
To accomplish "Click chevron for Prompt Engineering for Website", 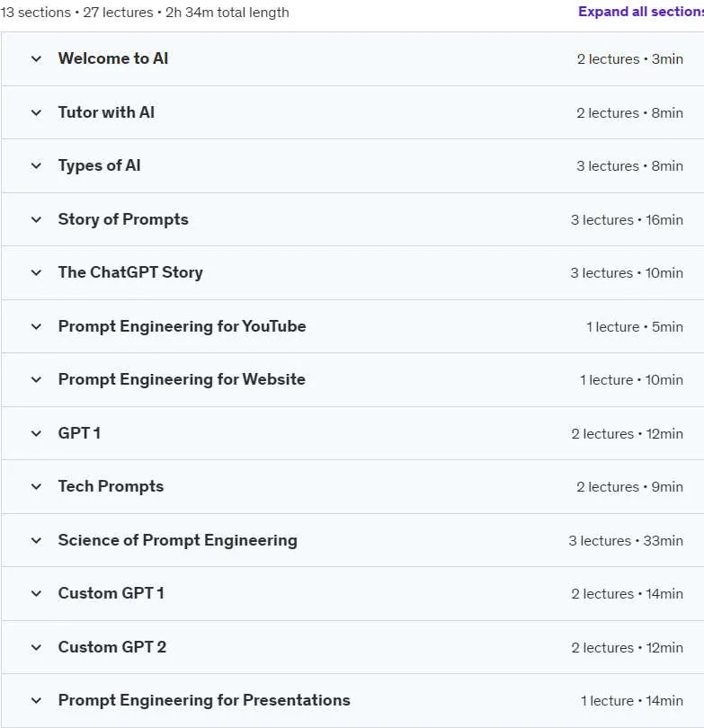I will point(36,380).
